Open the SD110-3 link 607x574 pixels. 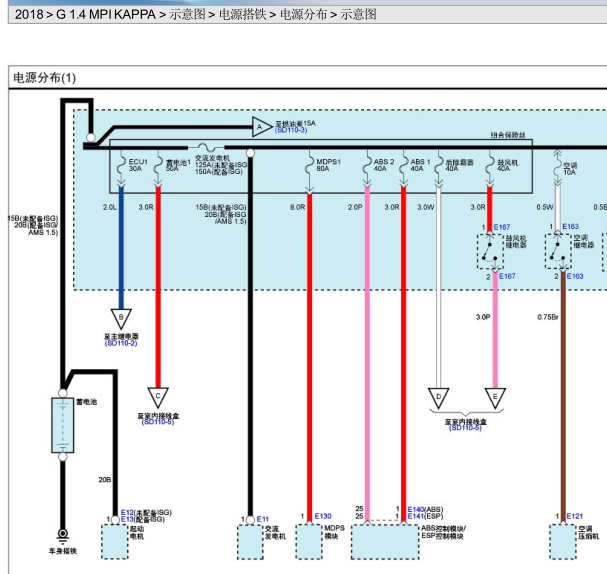pyautogui.click(x=291, y=130)
